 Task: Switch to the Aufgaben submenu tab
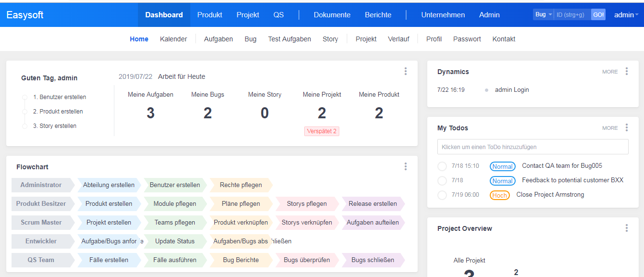(x=218, y=39)
